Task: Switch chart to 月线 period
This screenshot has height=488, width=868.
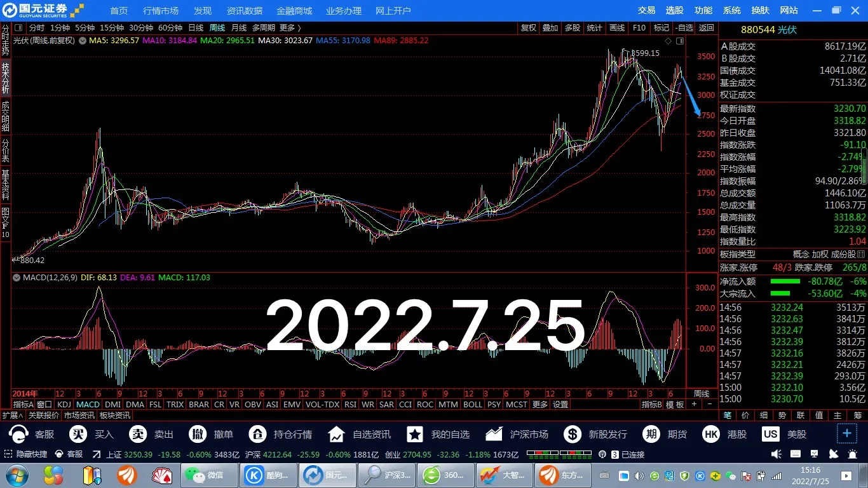Action: (x=239, y=28)
